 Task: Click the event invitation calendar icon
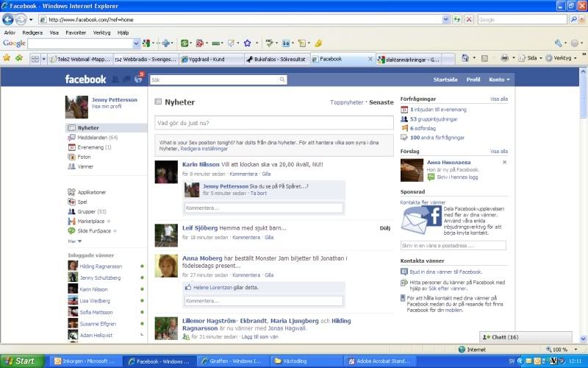click(x=404, y=110)
